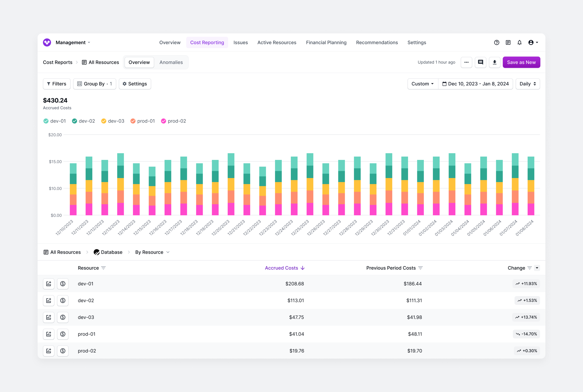Click the notification bell icon
The width and height of the screenshot is (583, 392).
(x=520, y=42)
